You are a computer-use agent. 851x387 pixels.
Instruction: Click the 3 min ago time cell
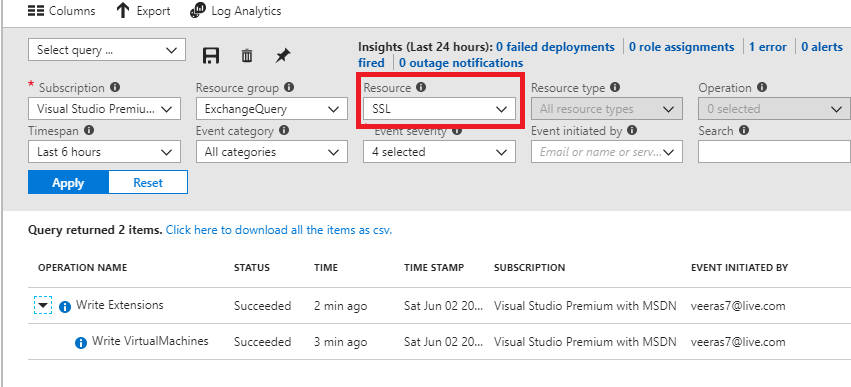(340, 342)
